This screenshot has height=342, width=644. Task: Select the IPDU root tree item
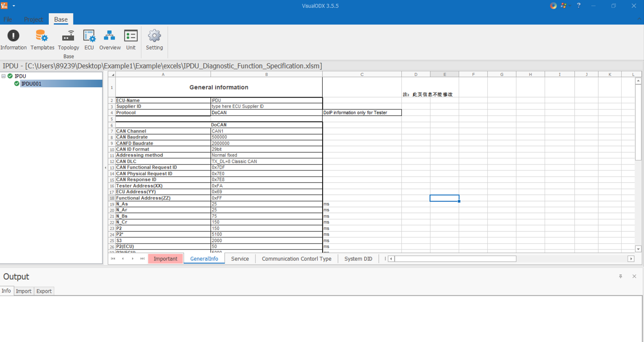(20, 76)
